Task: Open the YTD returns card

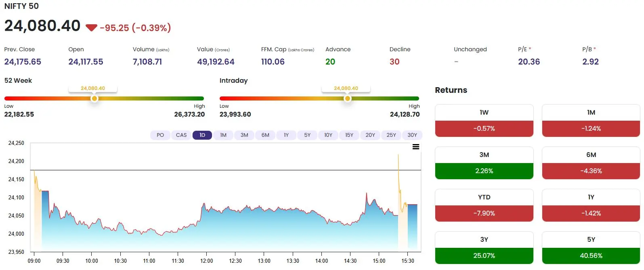Action: [484, 205]
